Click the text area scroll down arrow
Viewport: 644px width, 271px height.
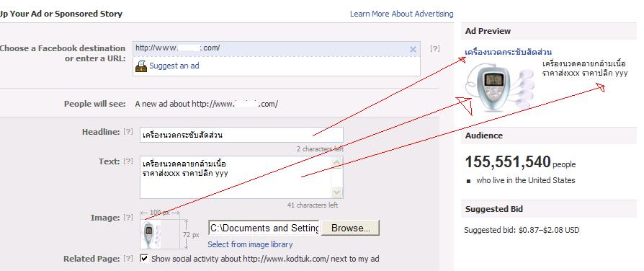[337, 192]
